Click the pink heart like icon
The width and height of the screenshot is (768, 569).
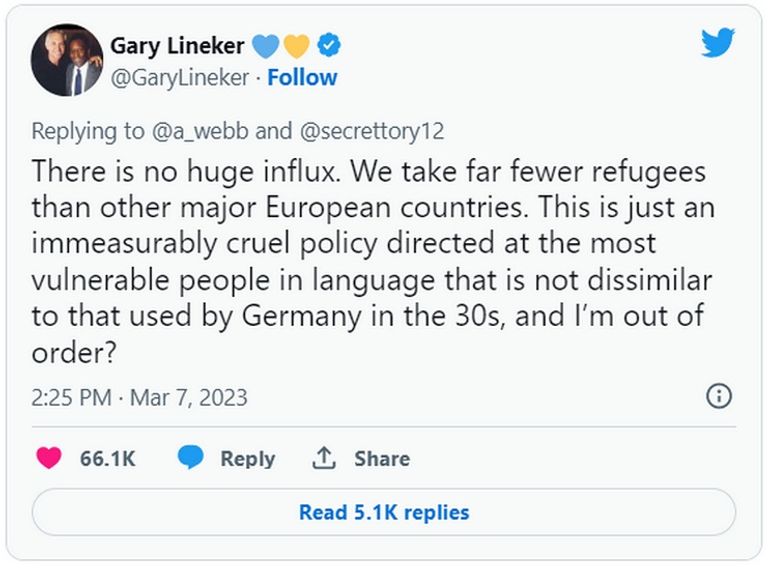point(49,458)
